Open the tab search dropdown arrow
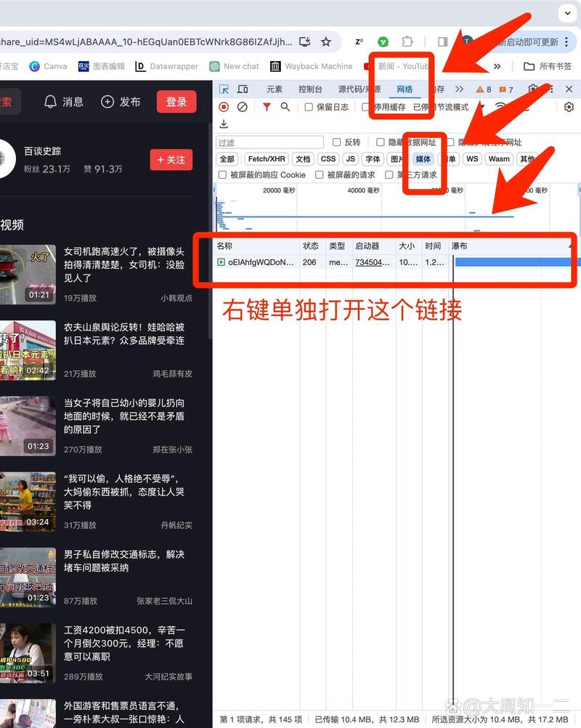Screen dimensions: 581x728 tap(567, 12)
